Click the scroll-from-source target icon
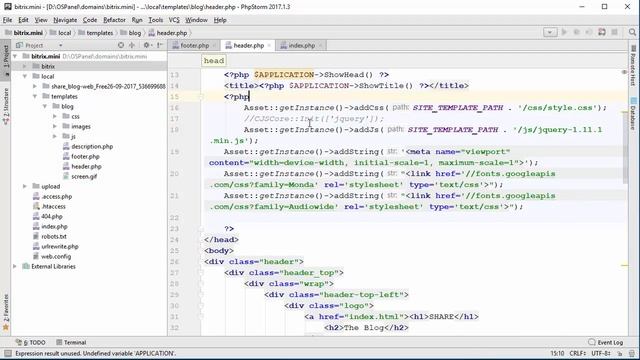The image size is (640, 360). click(121, 45)
